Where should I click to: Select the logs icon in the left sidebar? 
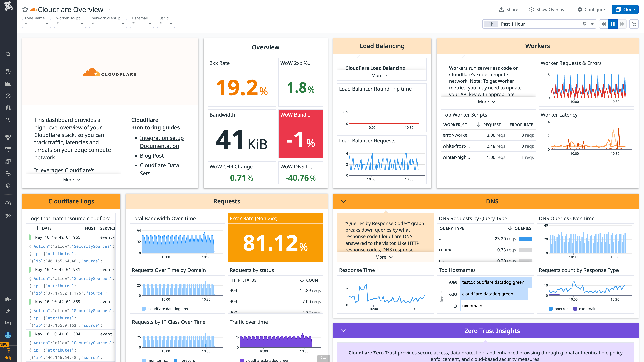(x=8, y=149)
